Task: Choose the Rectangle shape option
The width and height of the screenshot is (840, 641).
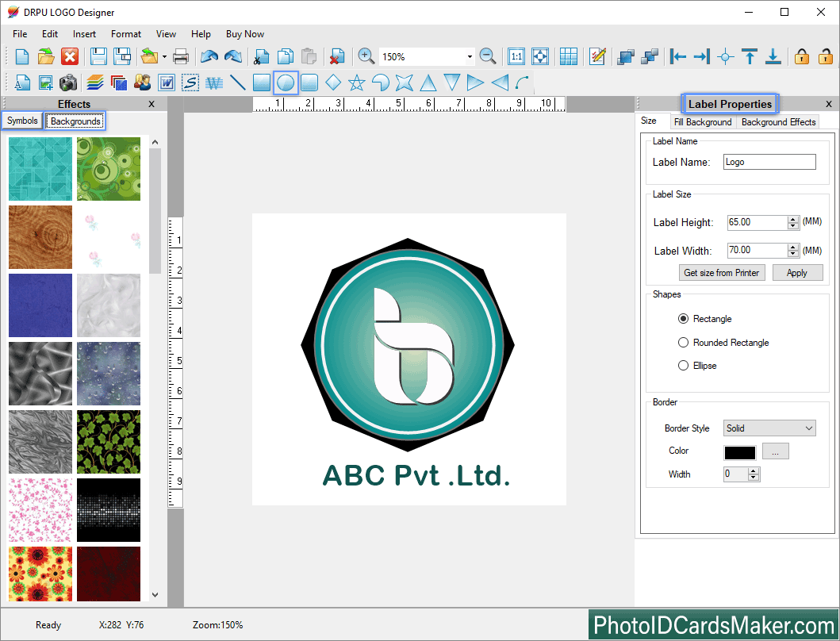Action: 683,319
